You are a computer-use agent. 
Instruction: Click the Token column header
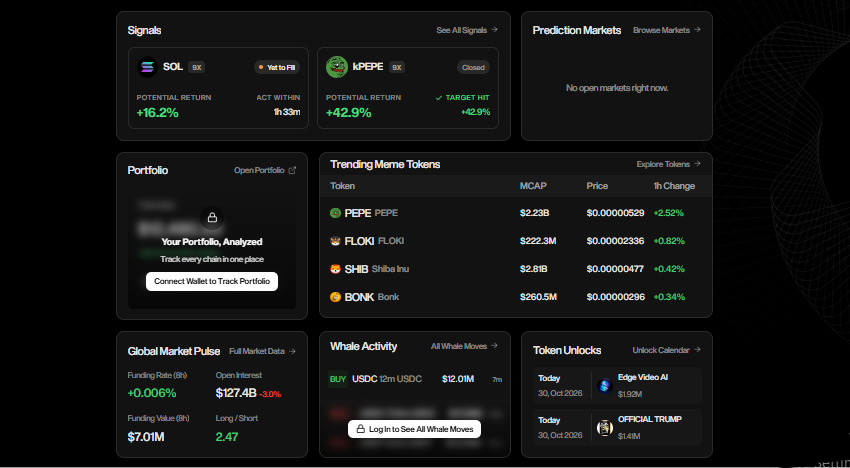click(343, 186)
